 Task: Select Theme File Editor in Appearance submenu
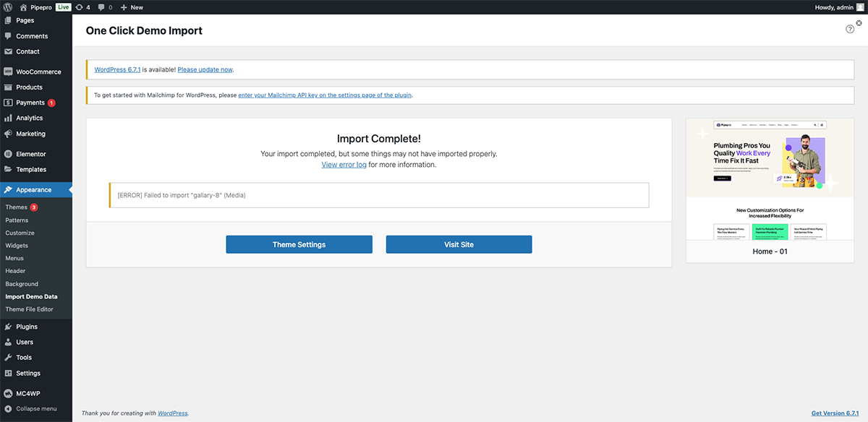(29, 309)
